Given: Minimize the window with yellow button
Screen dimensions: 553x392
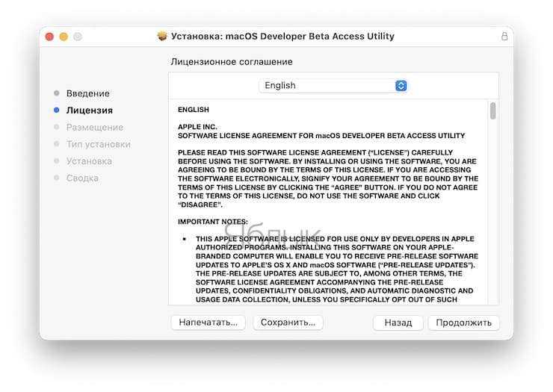Looking at the screenshot, I should point(64,37).
